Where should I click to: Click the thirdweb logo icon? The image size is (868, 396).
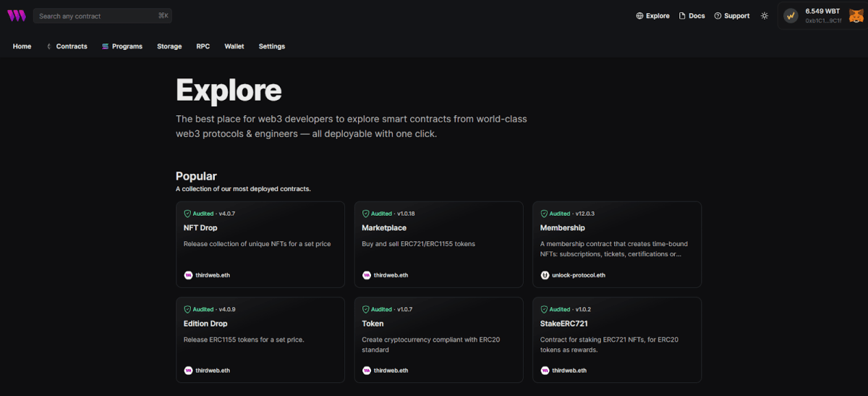16,15
